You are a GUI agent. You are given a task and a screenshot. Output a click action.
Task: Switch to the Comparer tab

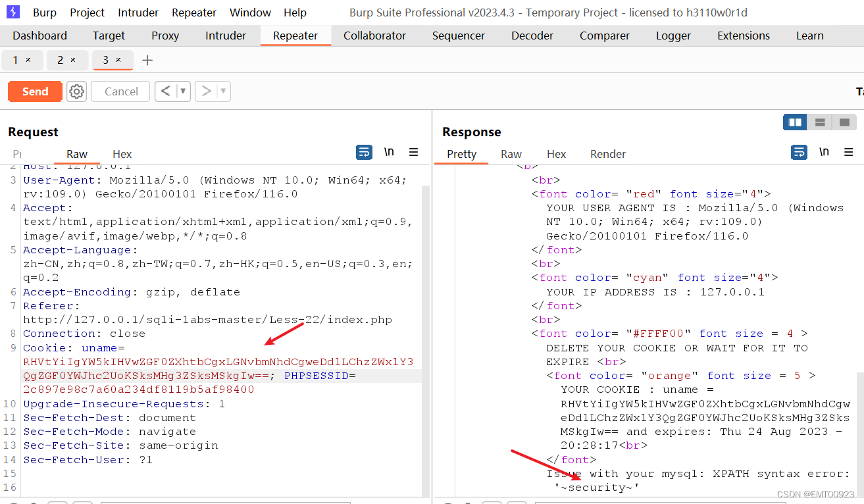pos(605,36)
